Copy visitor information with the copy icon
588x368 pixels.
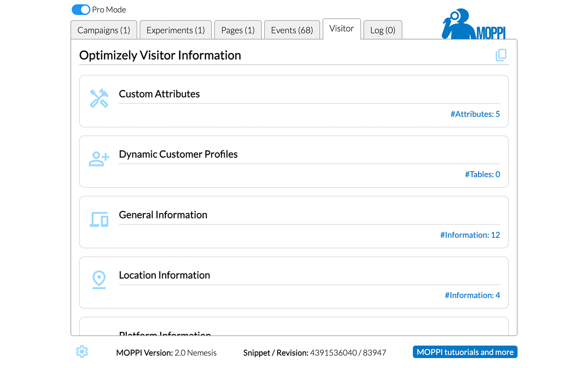click(501, 55)
